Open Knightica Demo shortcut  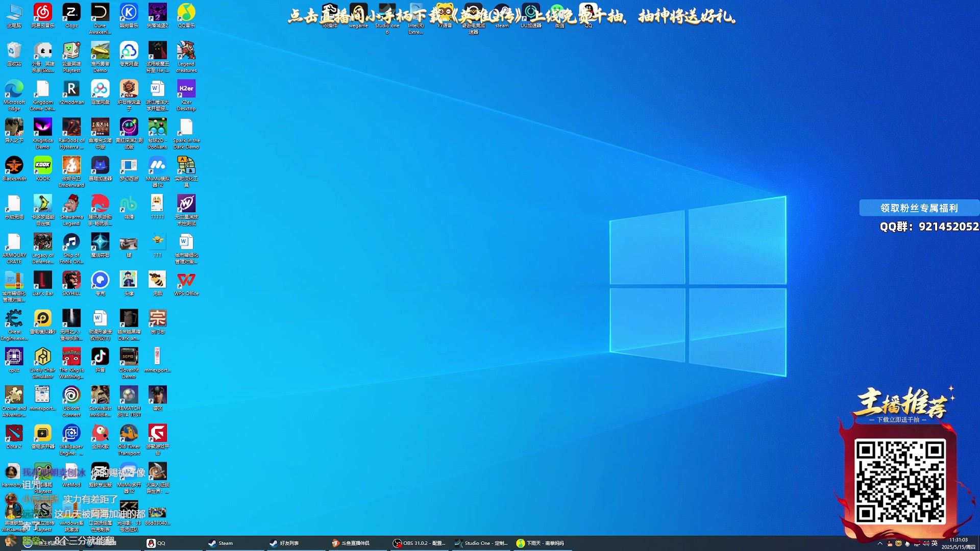pyautogui.click(x=43, y=134)
